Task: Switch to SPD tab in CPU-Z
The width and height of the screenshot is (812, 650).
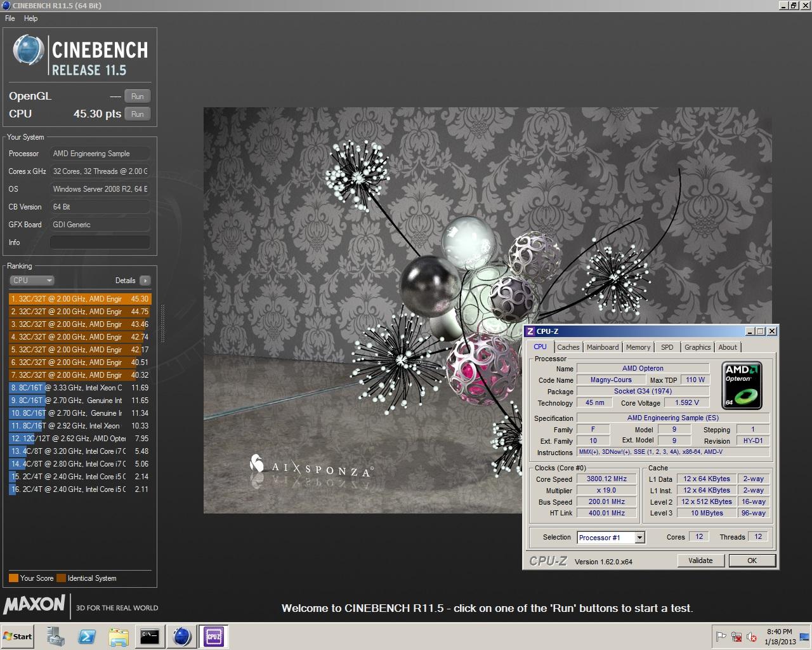Action: tap(667, 347)
